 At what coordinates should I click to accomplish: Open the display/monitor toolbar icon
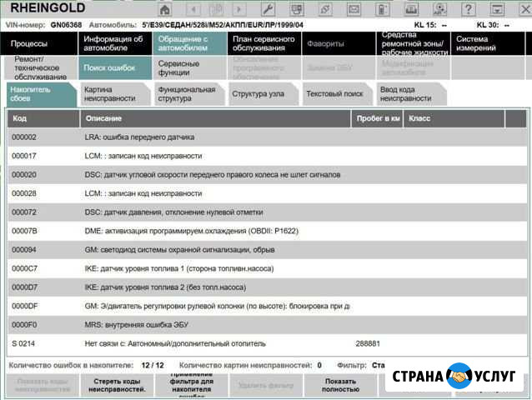(296, 9)
